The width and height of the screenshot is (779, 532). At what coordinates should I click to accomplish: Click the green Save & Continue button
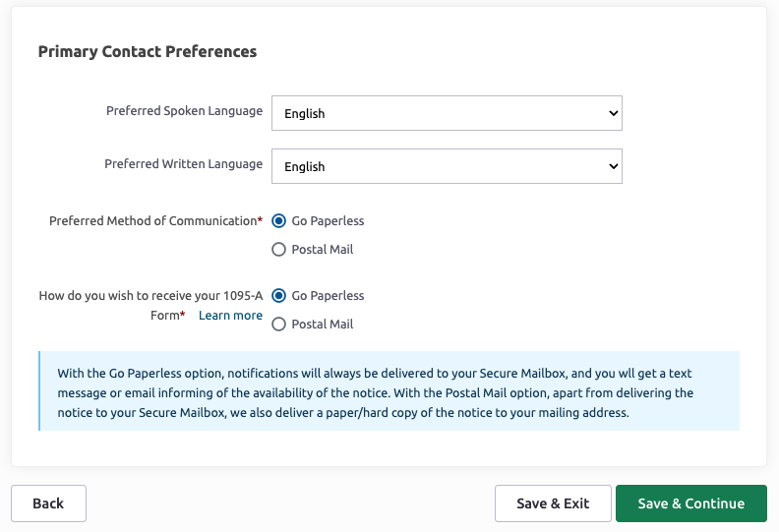point(691,503)
